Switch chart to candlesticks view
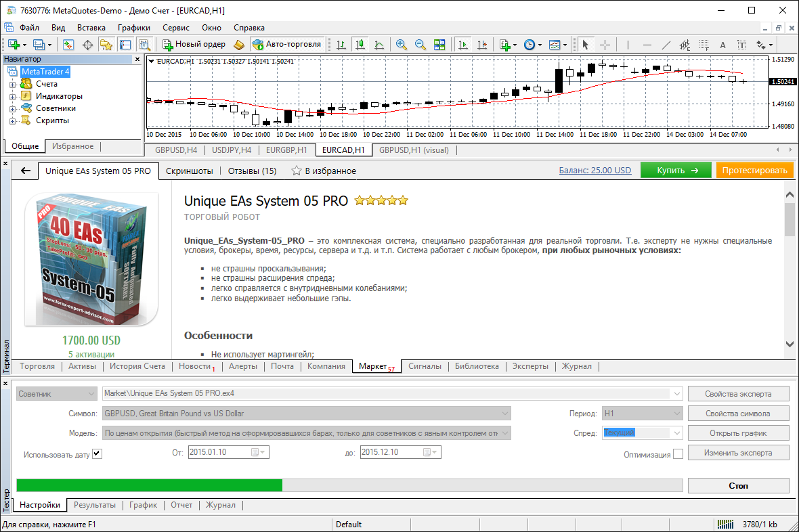 point(360,45)
